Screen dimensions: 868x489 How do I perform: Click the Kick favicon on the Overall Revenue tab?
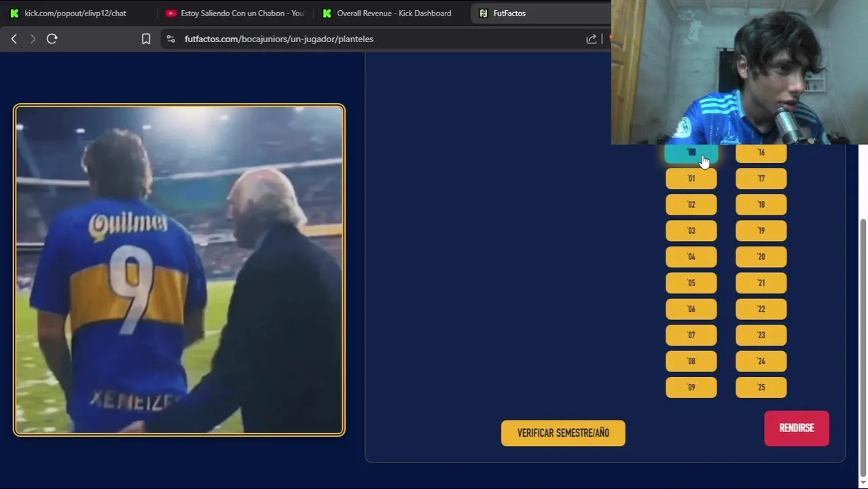pyautogui.click(x=327, y=13)
